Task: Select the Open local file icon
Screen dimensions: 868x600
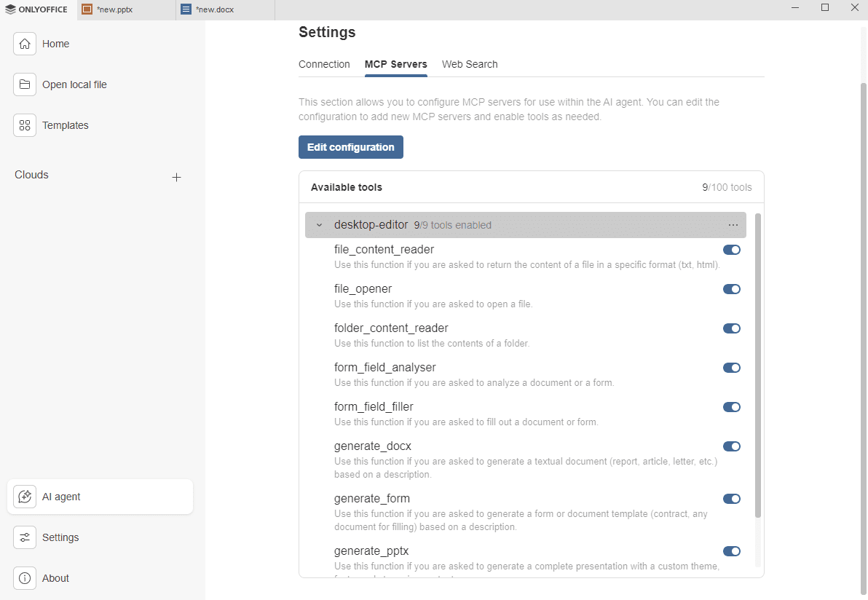Action: (24, 84)
